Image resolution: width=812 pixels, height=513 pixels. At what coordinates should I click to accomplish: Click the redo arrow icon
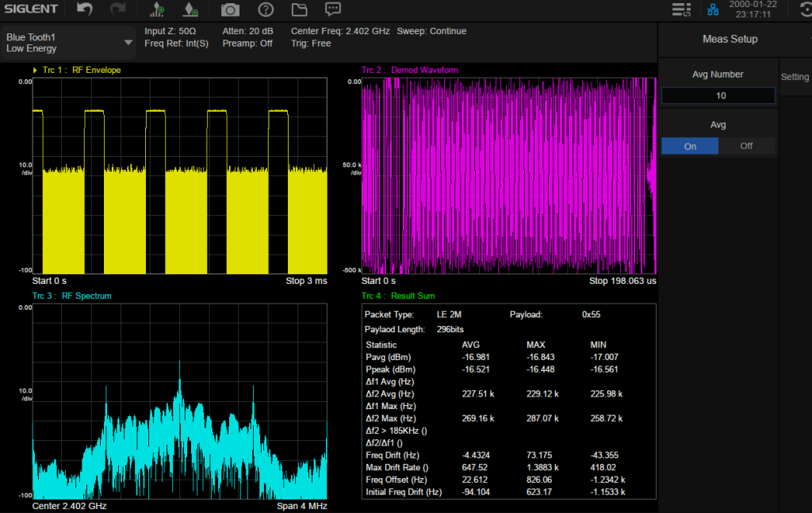118,10
